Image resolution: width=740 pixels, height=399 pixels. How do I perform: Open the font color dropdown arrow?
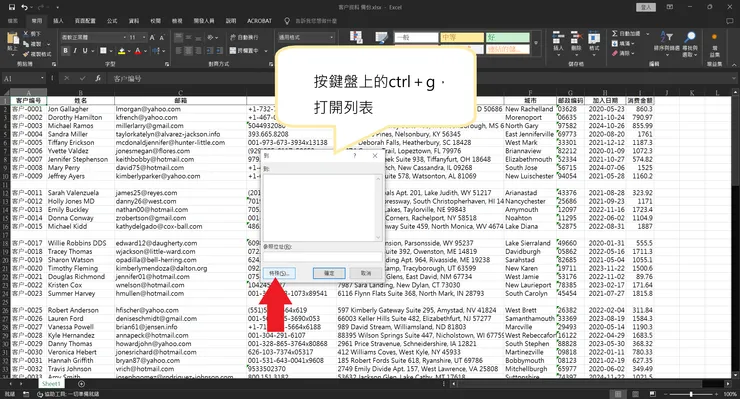pos(145,51)
